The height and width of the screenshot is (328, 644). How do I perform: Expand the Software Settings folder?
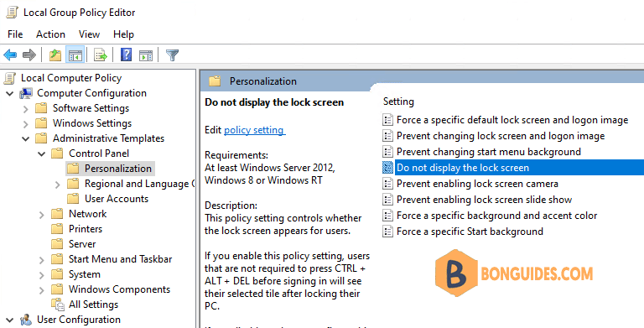[x=25, y=109]
